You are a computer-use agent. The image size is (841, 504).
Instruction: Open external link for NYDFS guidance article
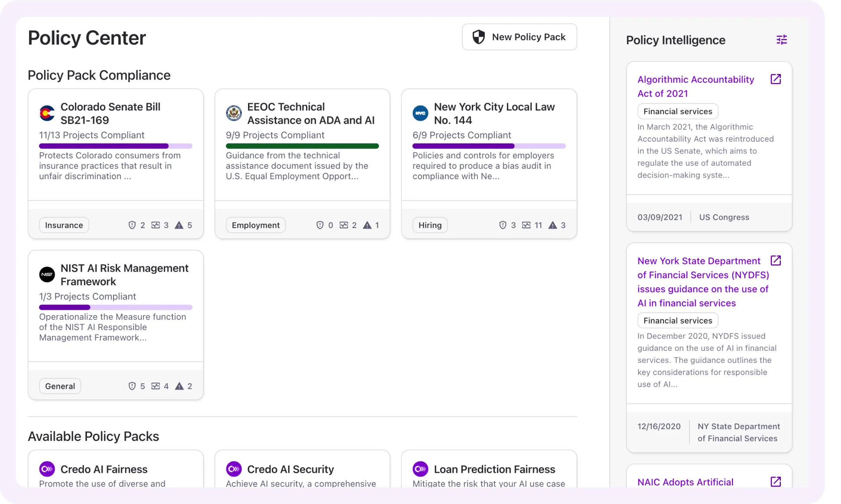click(x=776, y=260)
